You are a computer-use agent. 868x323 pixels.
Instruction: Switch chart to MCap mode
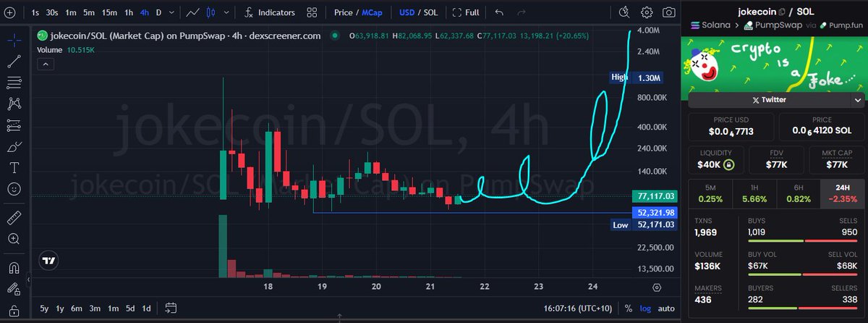[x=373, y=12]
